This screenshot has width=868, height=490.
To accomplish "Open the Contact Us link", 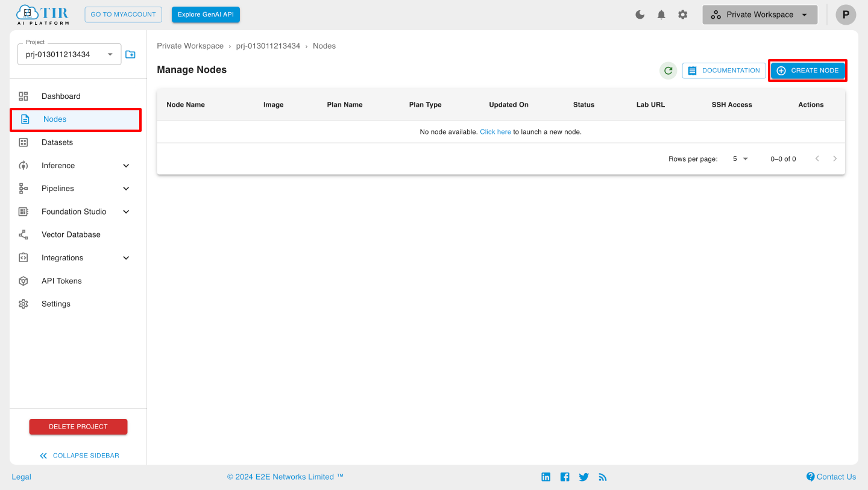I will pyautogui.click(x=831, y=477).
